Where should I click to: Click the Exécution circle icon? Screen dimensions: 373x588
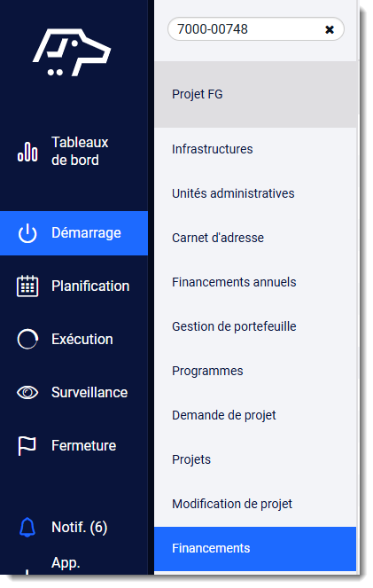coord(27,339)
